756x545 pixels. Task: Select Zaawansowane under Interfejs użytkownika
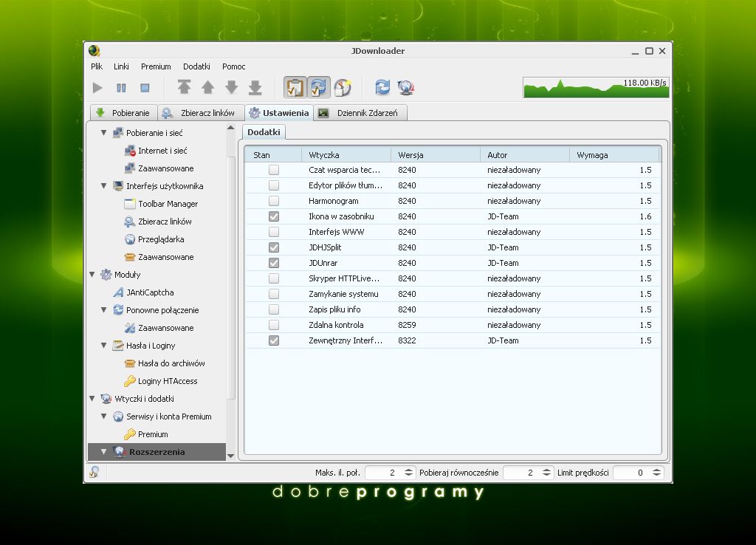point(159,257)
